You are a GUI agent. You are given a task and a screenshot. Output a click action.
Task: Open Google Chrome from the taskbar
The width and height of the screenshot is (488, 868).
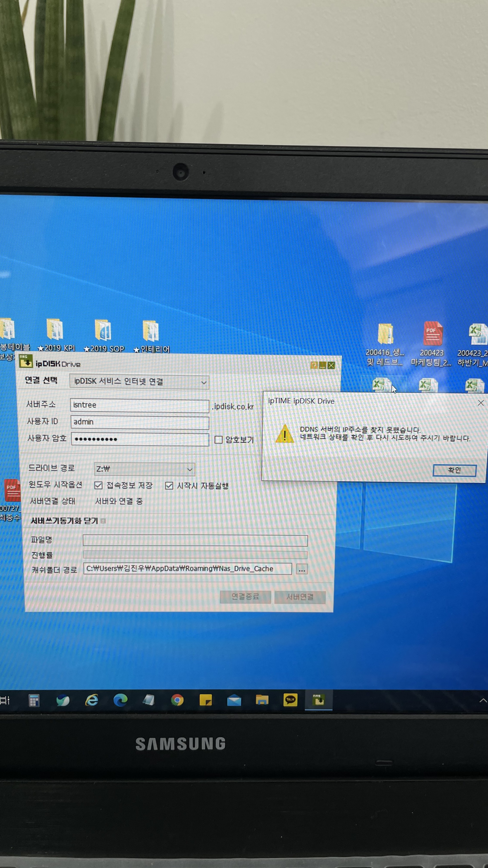pyautogui.click(x=177, y=700)
